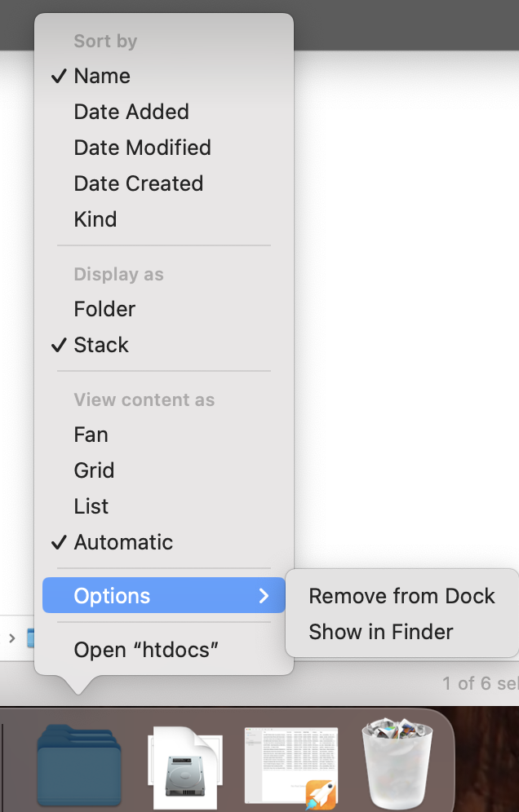
Task: Sort stack by Date Added
Action: 131,112
